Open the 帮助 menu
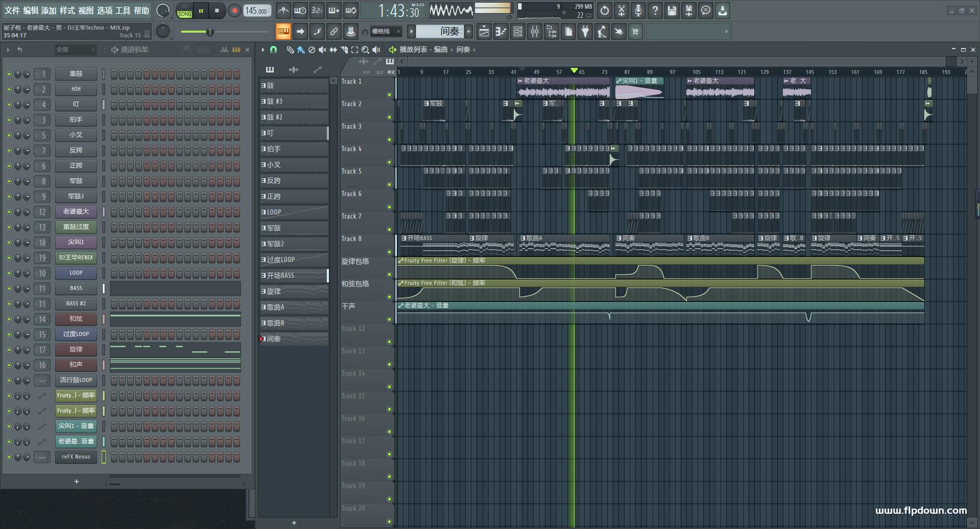Image resolution: width=980 pixels, height=529 pixels. pos(141,10)
